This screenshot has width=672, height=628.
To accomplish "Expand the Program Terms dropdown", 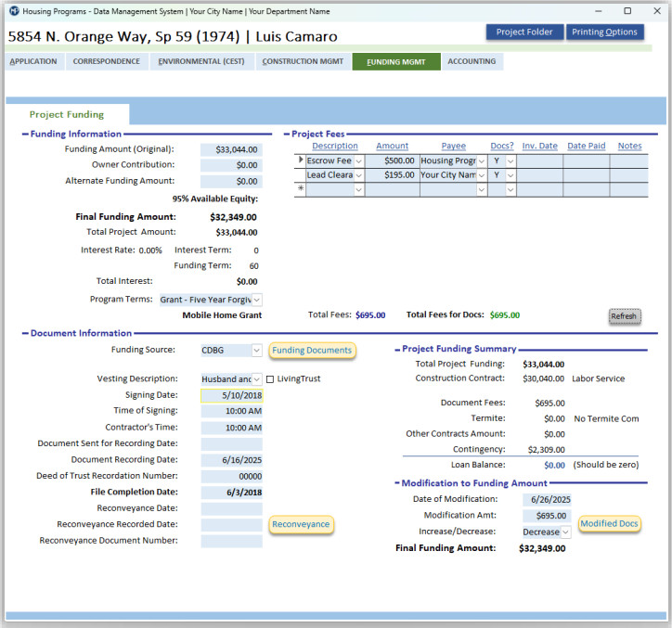I will tap(257, 300).
